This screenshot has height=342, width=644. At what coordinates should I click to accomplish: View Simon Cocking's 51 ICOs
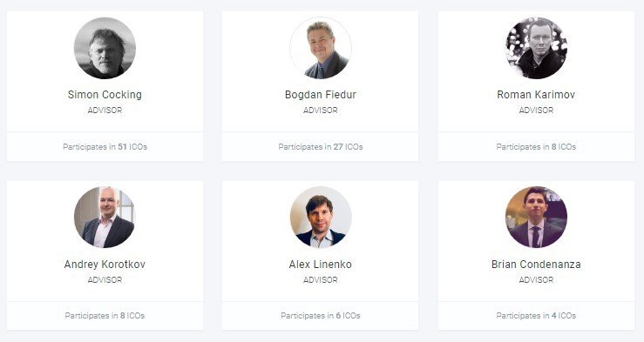[105, 147]
